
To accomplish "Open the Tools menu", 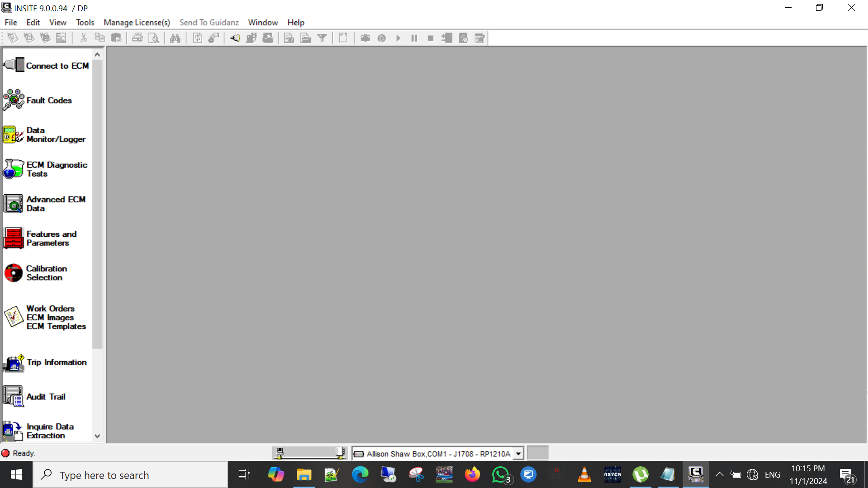I will click(85, 23).
